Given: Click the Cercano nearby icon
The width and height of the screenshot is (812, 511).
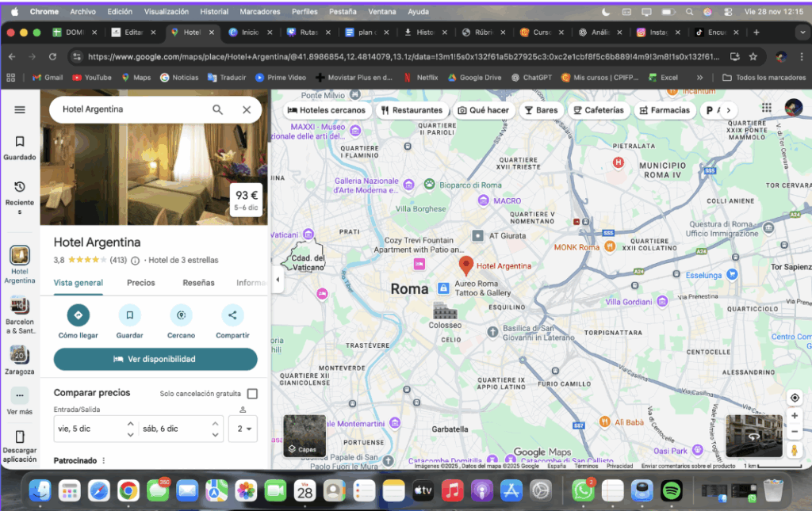Looking at the screenshot, I should point(181,315).
